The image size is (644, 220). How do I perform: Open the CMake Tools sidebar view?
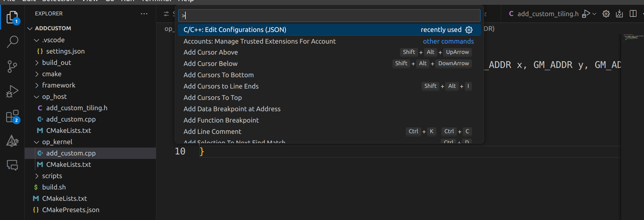[x=12, y=141]
